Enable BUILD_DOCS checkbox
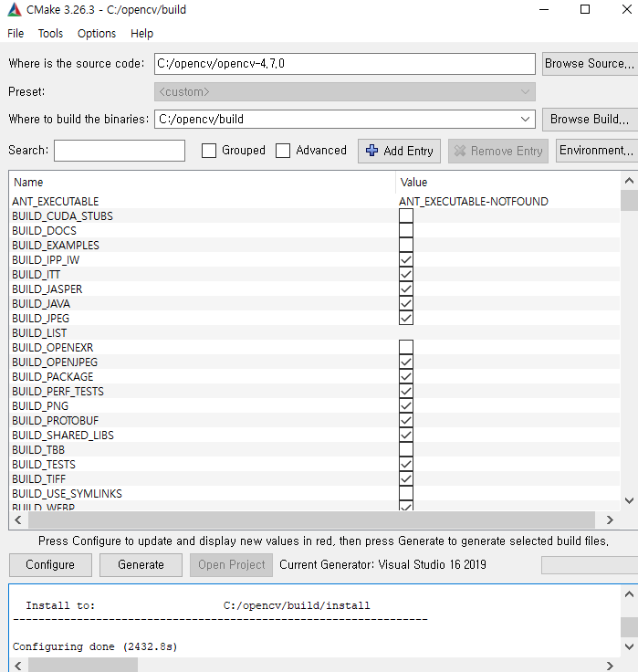The image size is (638, 672). pos(406,230)
